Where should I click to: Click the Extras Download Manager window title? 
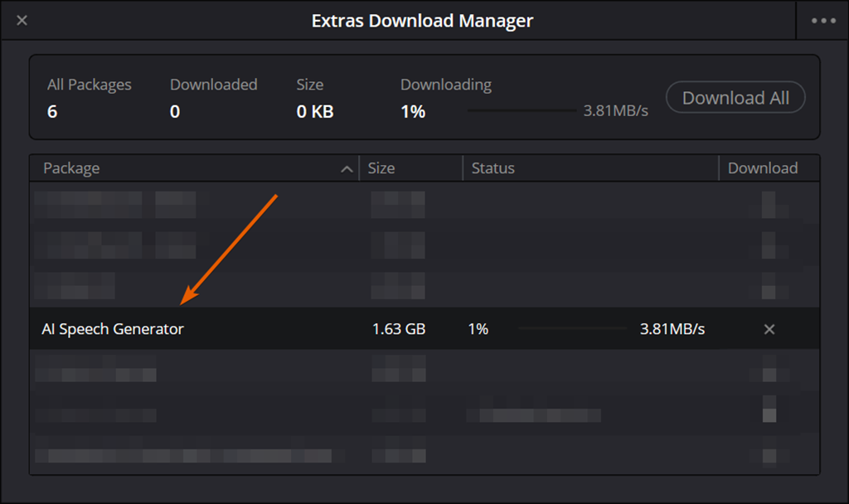click(422, 21)
